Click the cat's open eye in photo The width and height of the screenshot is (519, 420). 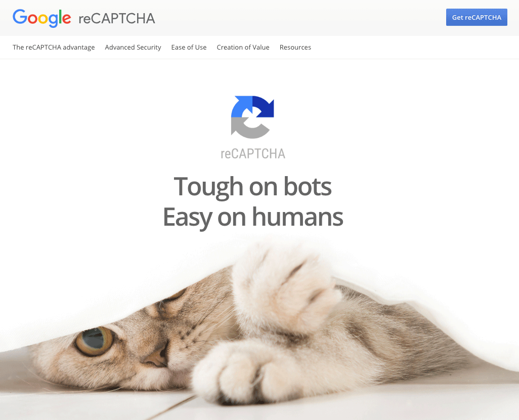(95, 341)
